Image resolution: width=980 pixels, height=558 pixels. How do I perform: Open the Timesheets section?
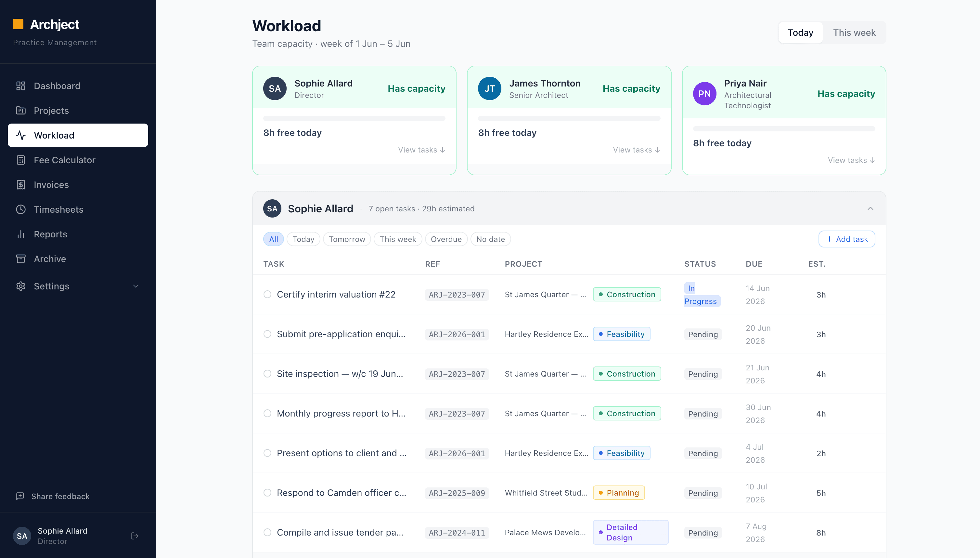(78, 209)
